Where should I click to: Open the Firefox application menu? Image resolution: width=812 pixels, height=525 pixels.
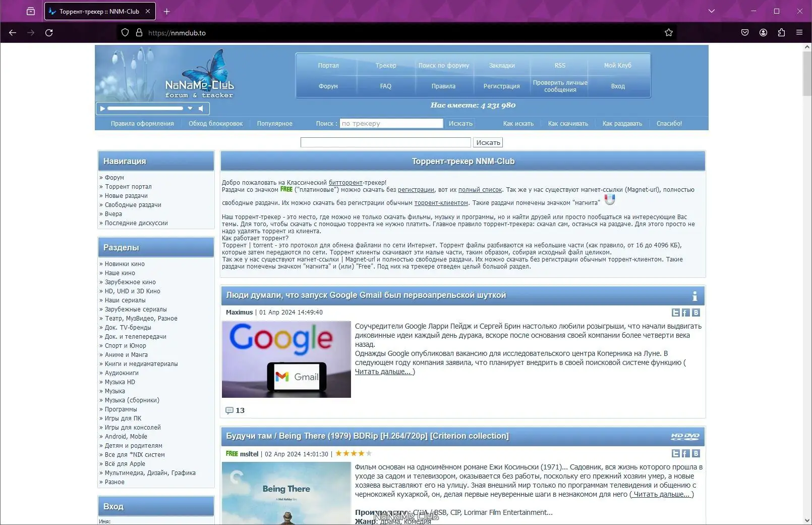click(x=799, y=33)
